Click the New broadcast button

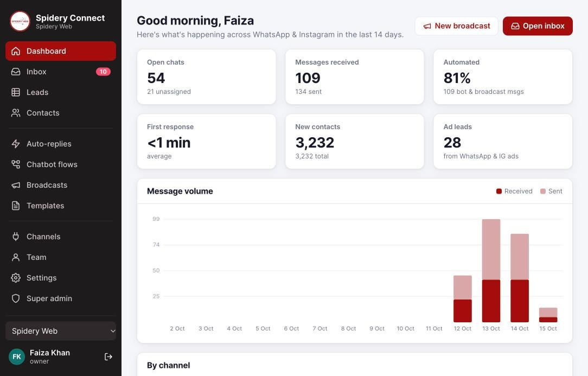click(456, 26)
